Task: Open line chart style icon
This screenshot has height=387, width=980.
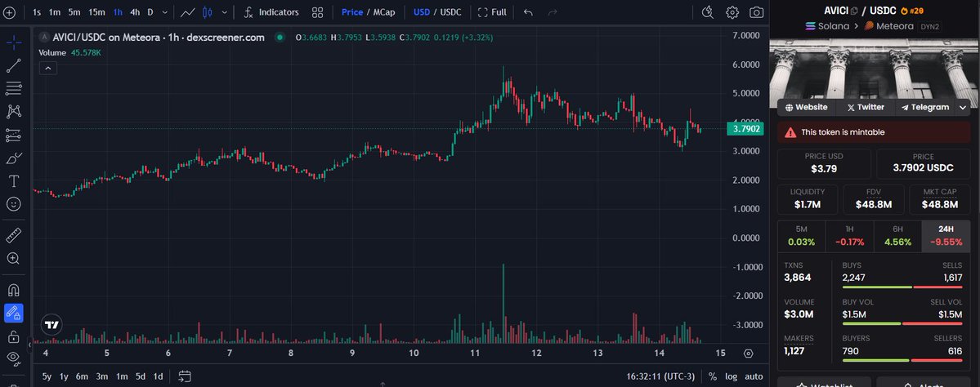Action: (x=187, y=12)
